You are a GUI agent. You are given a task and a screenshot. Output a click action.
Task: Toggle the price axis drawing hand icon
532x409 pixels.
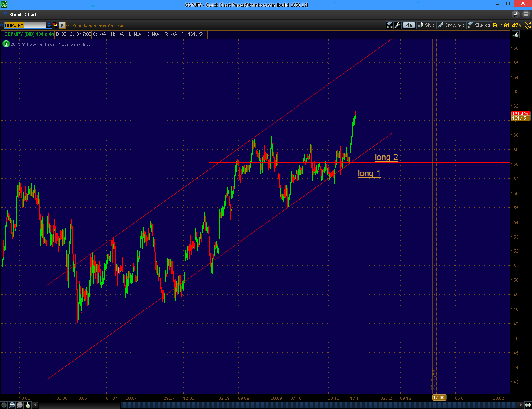click(x=515, y=34)
